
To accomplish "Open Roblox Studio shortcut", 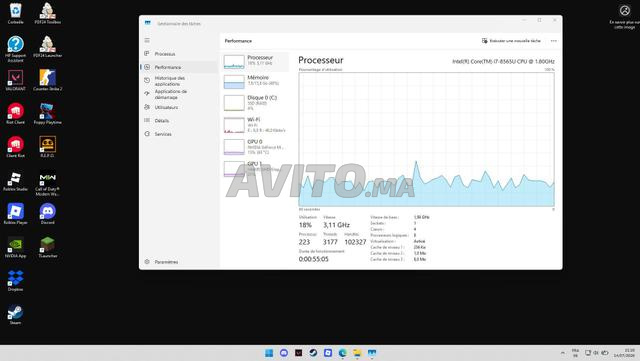I will [x=16, y=181].
